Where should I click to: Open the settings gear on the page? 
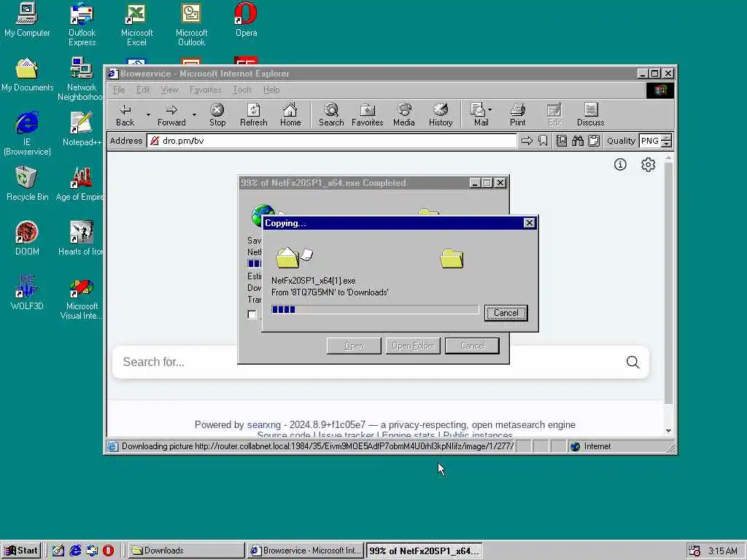[648, 164]
